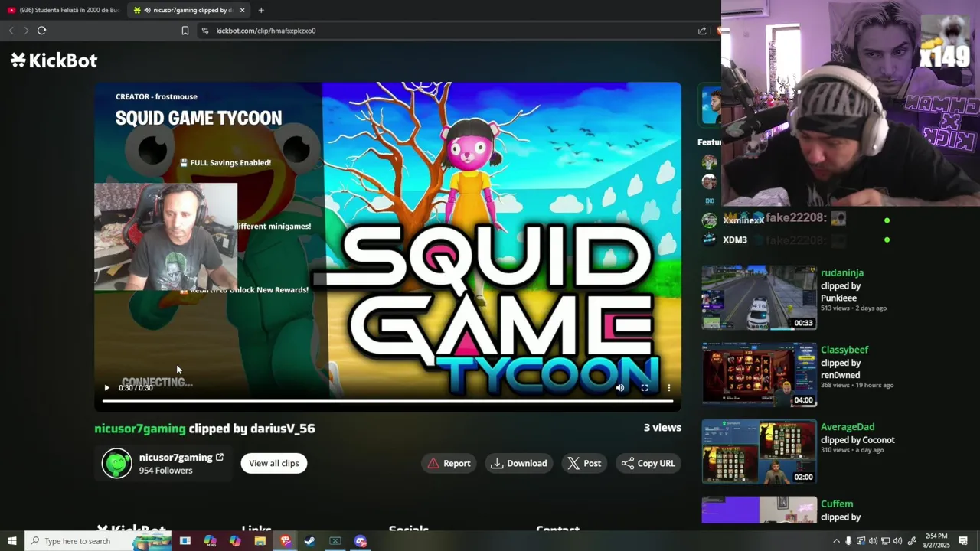
Task: Click the rudaninja streamer name
Action: pos(842,272)
